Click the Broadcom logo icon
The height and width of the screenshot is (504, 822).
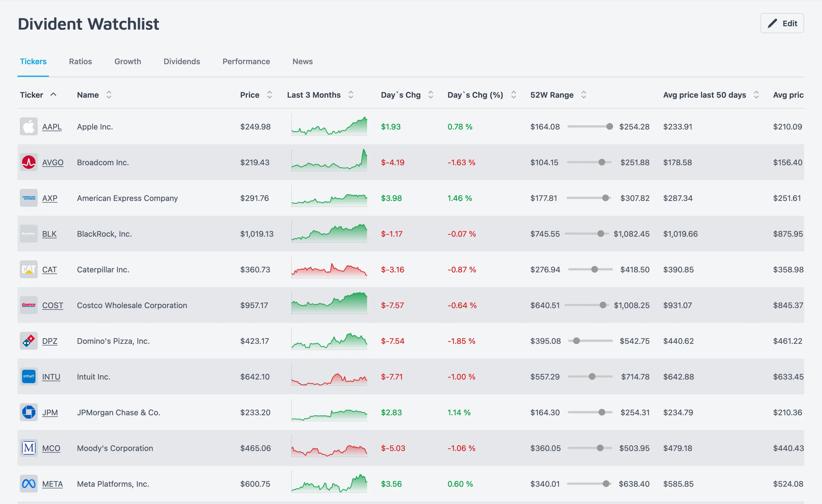coord(29,162)
